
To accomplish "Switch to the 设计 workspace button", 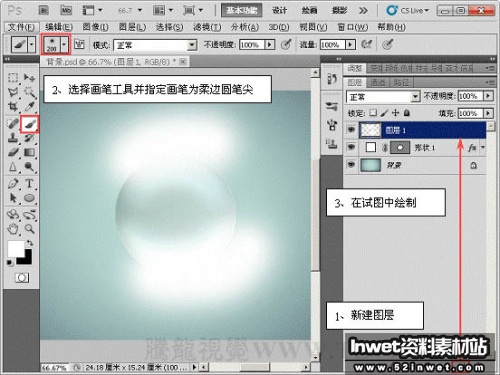I will click(279, 11).
